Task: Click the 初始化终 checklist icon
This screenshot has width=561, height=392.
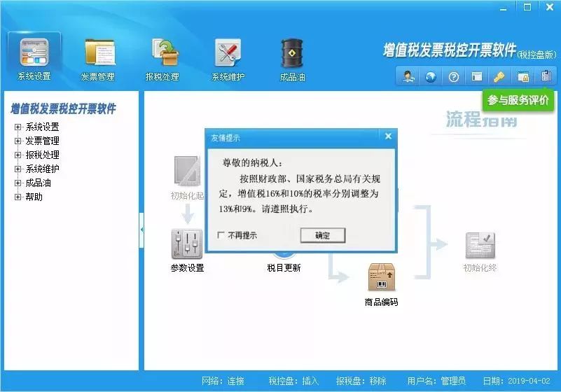Action: pyautogui.click(x=480, y=245)
